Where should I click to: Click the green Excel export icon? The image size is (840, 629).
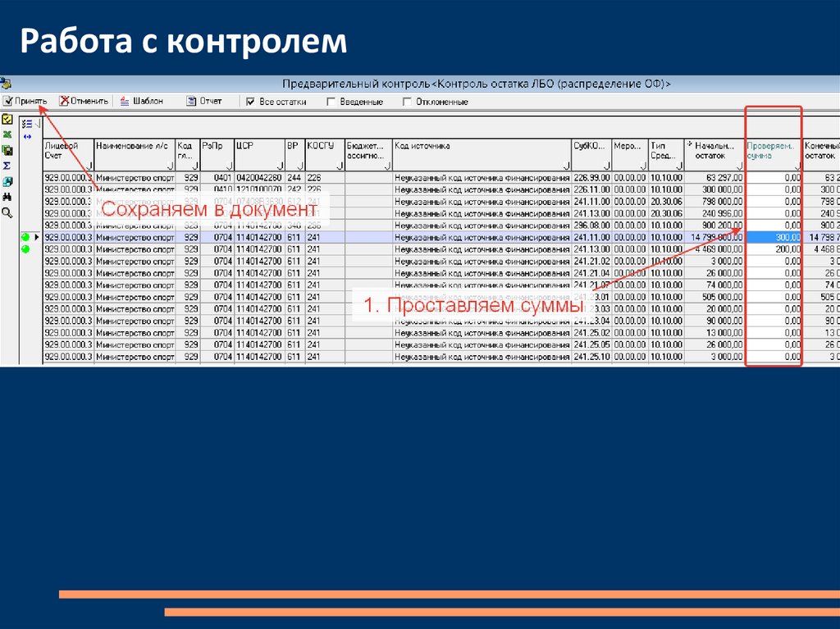tap(7, 134)
